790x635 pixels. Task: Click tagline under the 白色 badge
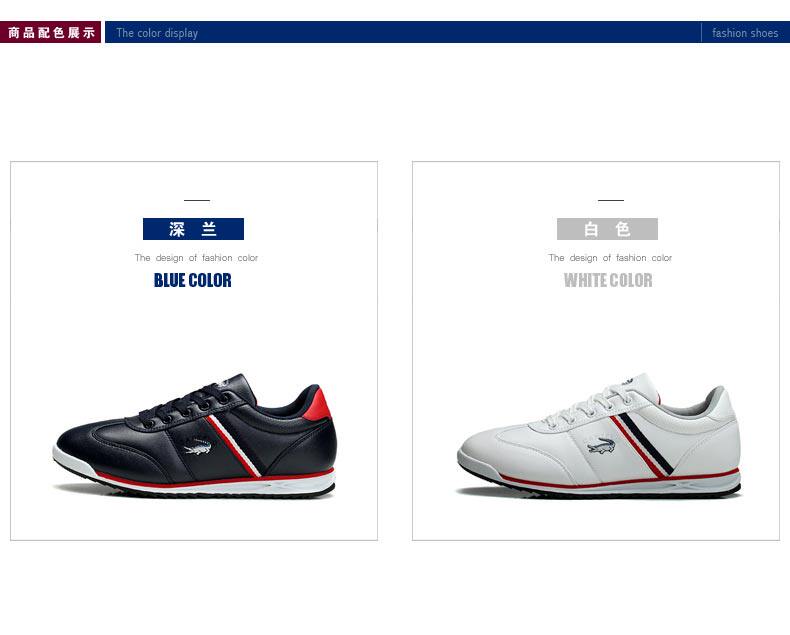[610, 258]
